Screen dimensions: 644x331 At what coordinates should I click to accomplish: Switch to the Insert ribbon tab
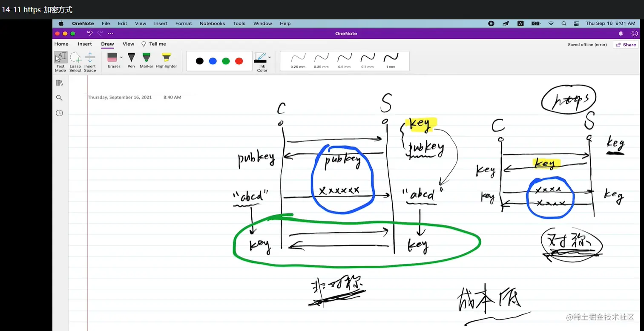point(85,44)
